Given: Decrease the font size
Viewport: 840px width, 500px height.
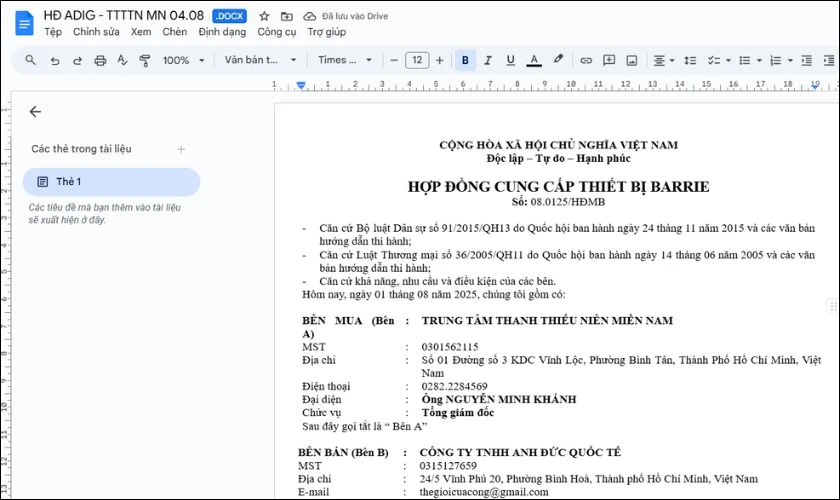Looking at the screenshot, I should [x=394, y=60].
